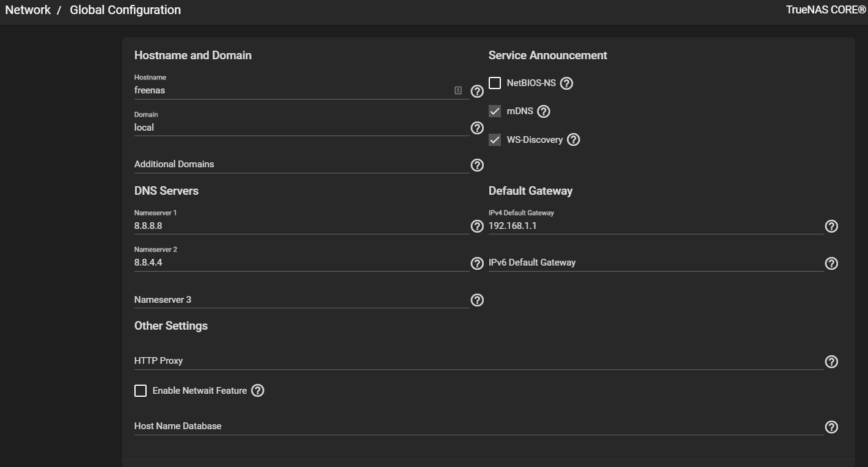Click help icon for HTTP Proxy

pos(831,362)
